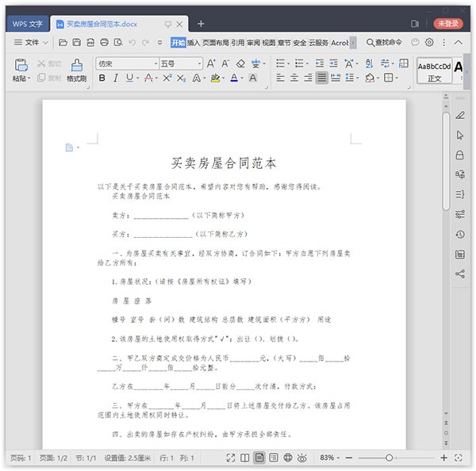Apply the 正文 style
Screen dimensions: 476x471
[435, 71]
